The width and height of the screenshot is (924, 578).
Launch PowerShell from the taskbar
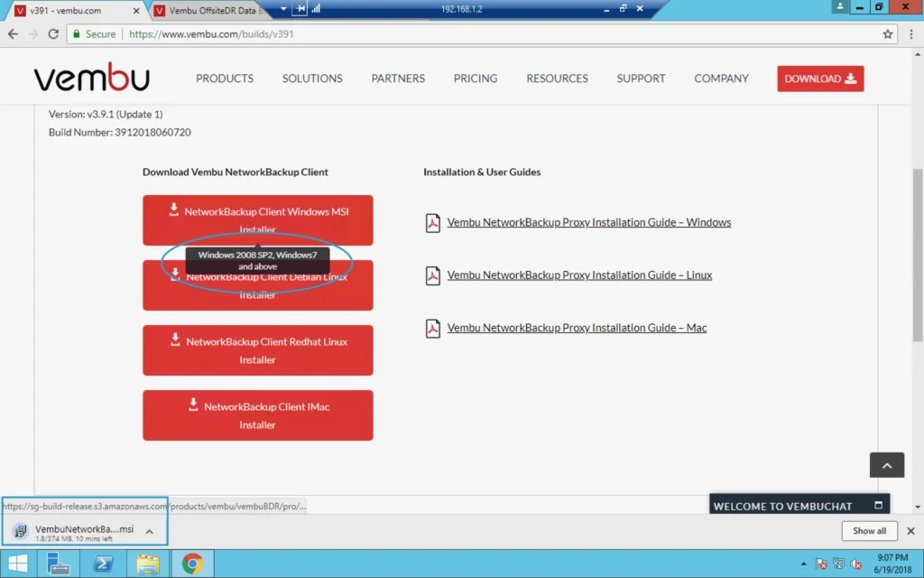pos(104,564)
